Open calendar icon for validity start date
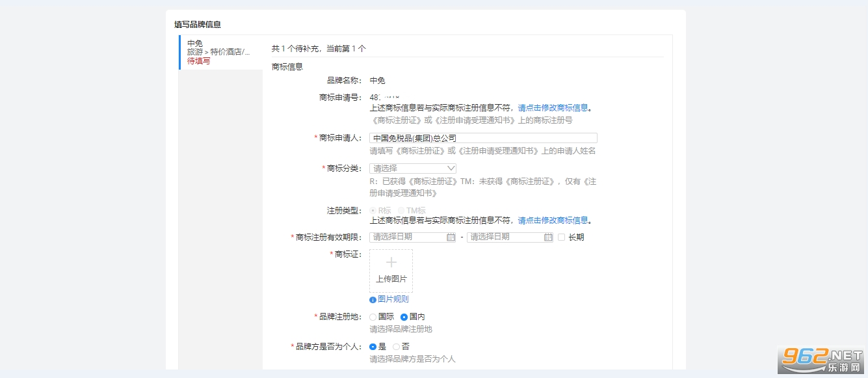Screen dimensions: 868x378 (451, 237)
